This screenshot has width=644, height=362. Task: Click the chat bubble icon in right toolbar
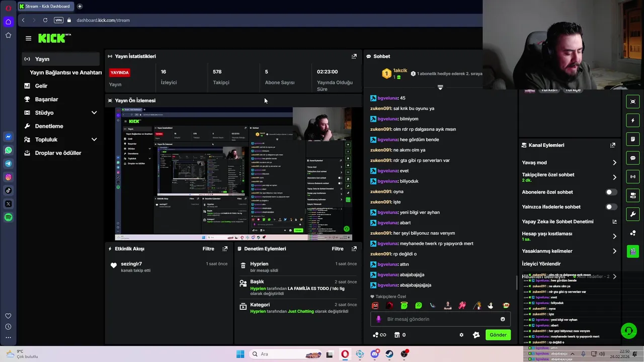(633, 158)
